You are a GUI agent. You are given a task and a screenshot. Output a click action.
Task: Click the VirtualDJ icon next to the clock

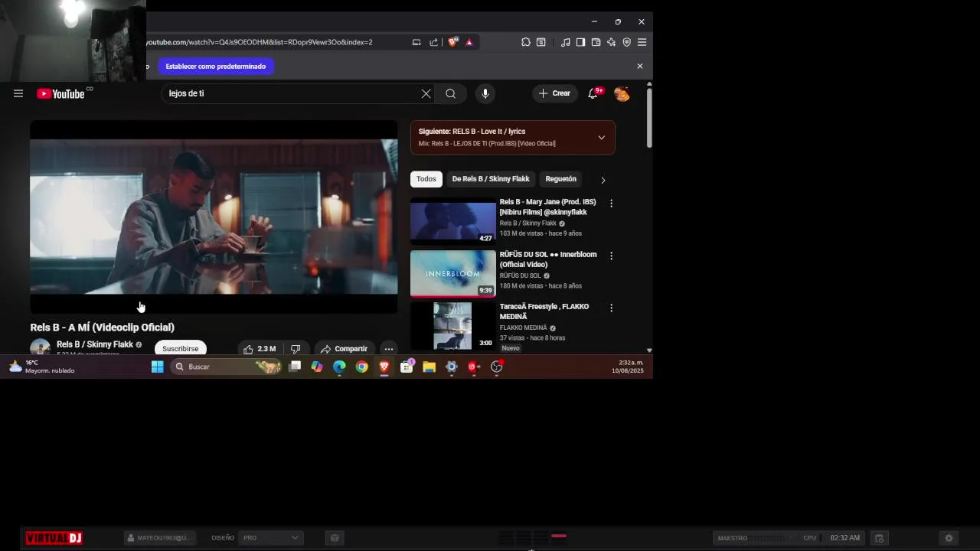point(880,538)
